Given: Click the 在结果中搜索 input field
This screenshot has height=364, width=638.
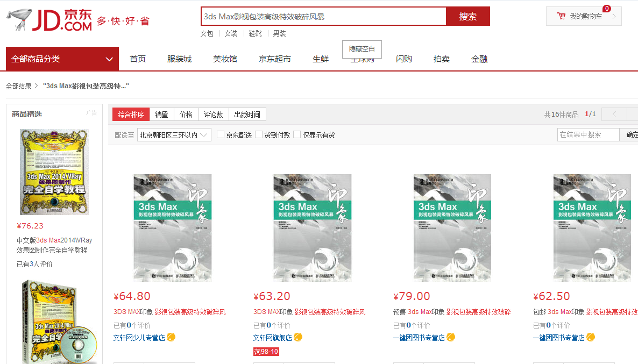Looking at the screenshot, I should pos(589,134).
